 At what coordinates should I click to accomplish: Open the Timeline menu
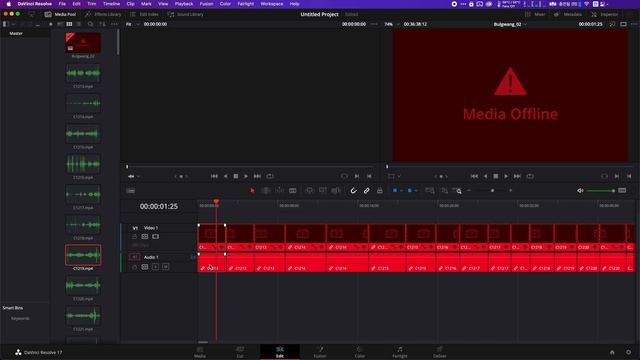pos(111,4)
